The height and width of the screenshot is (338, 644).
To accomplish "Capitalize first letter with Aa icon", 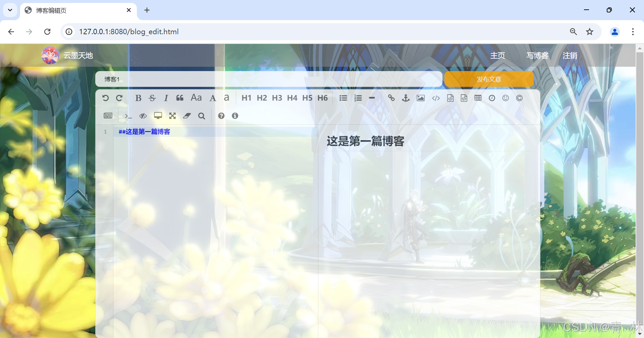I will (196, 98).
